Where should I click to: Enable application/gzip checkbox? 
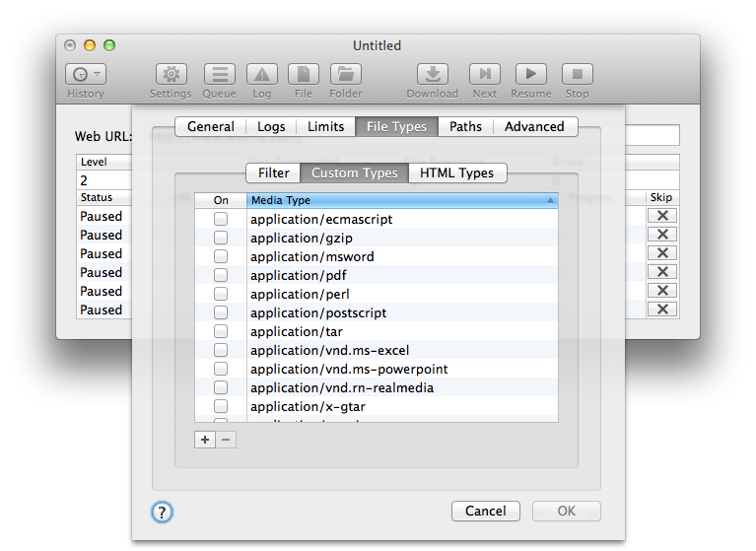tap(221, 239)
